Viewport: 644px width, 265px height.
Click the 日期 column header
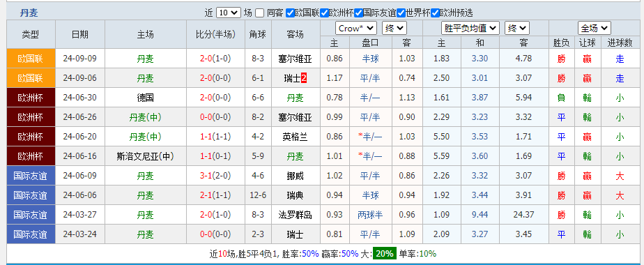80,34
